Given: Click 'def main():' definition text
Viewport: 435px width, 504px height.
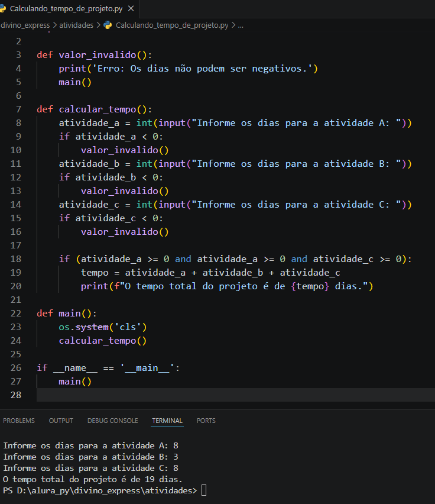Looking at the screenshot, I should (x=66, y=314).
